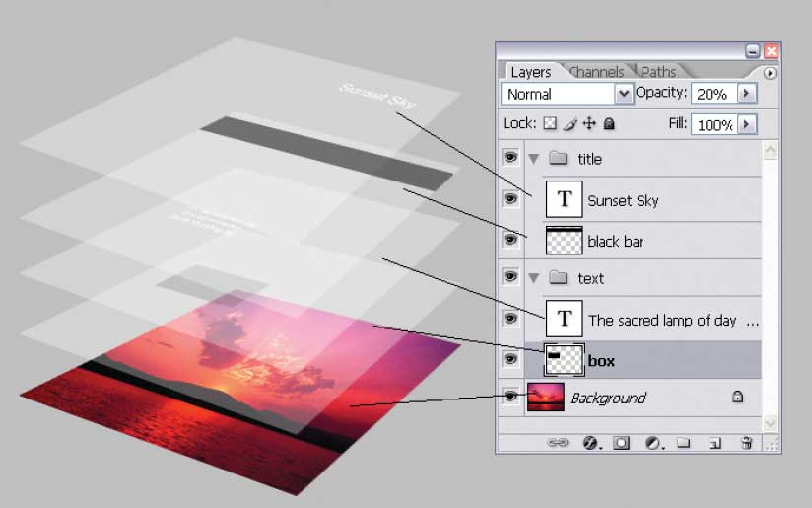The image size is (812, 508).
Task: Open the layer style fx menu
Action: pos(591,444)
